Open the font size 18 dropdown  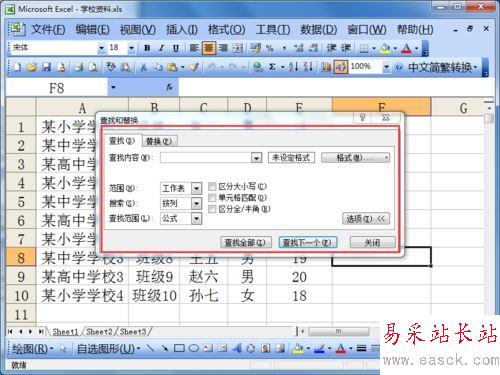point(131,49)
